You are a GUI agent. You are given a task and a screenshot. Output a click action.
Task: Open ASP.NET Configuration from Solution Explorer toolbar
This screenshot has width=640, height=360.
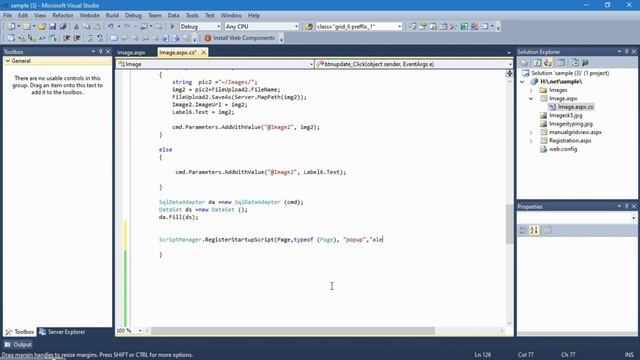[x=586, y=62]
